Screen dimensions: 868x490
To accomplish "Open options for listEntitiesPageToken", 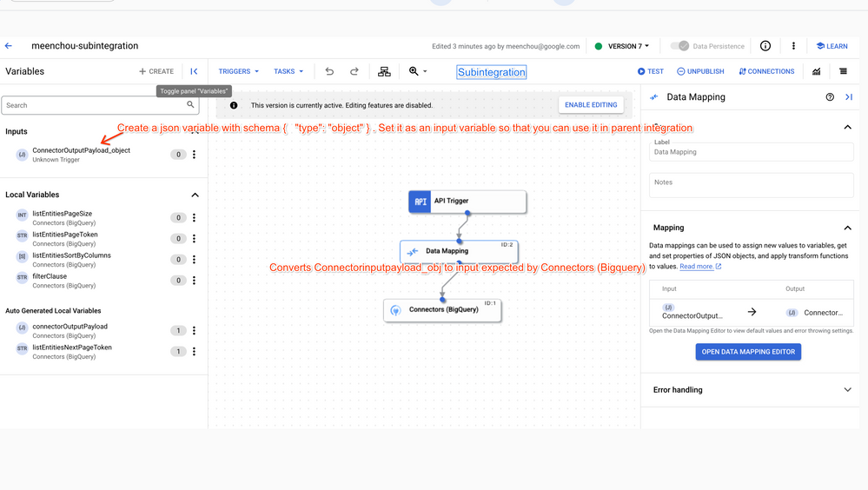I will (194, 239).
